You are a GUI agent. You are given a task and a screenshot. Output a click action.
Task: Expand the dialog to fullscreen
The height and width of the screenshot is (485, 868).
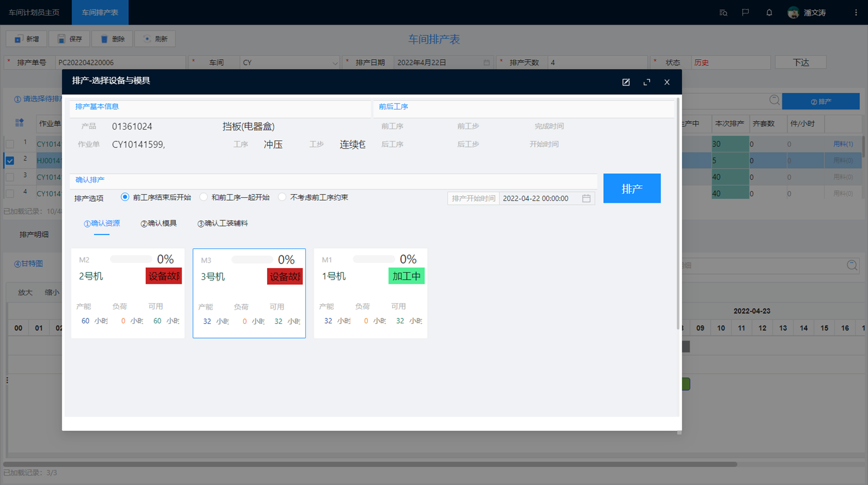point(646,82)
